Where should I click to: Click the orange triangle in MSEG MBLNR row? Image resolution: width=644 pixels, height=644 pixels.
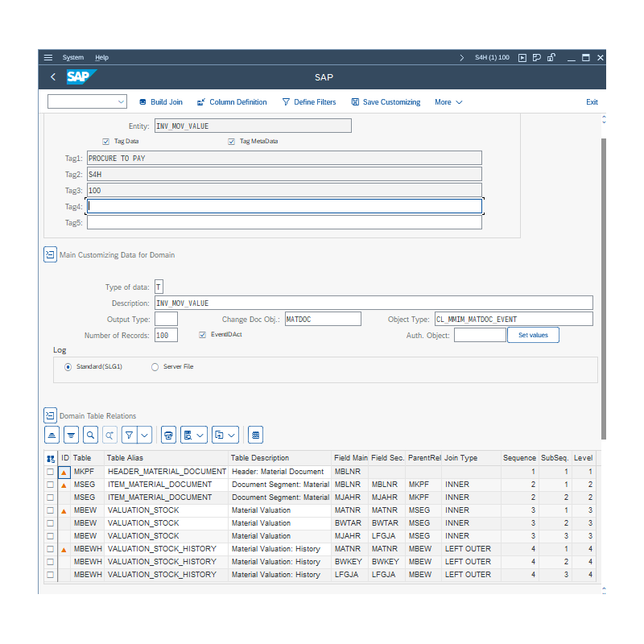(64, 485)
